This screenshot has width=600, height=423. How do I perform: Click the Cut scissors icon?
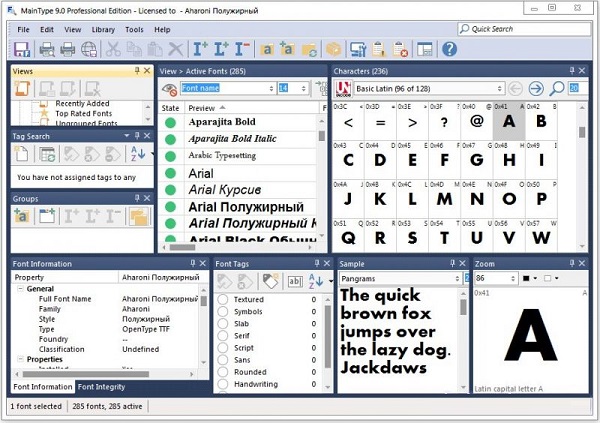[113, 49]
